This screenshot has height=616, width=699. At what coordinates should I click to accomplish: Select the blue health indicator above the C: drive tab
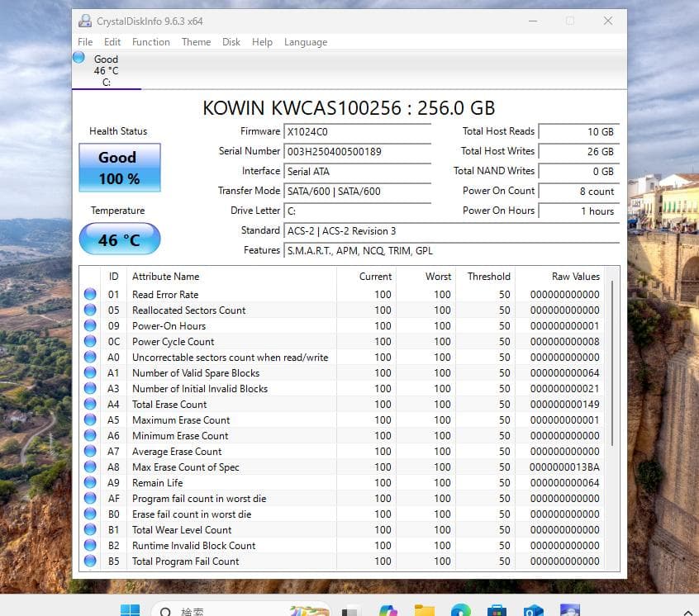(78, 57)
